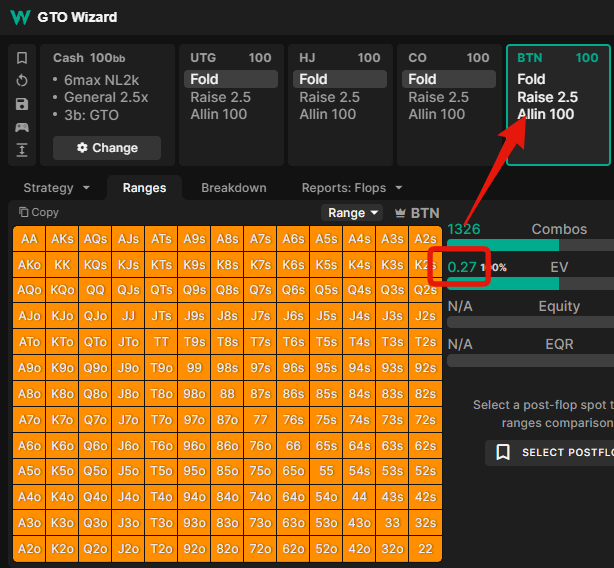The image size is (614, 568).
Task: Select the AKs cell in range grid
Action: click(62, 239)
